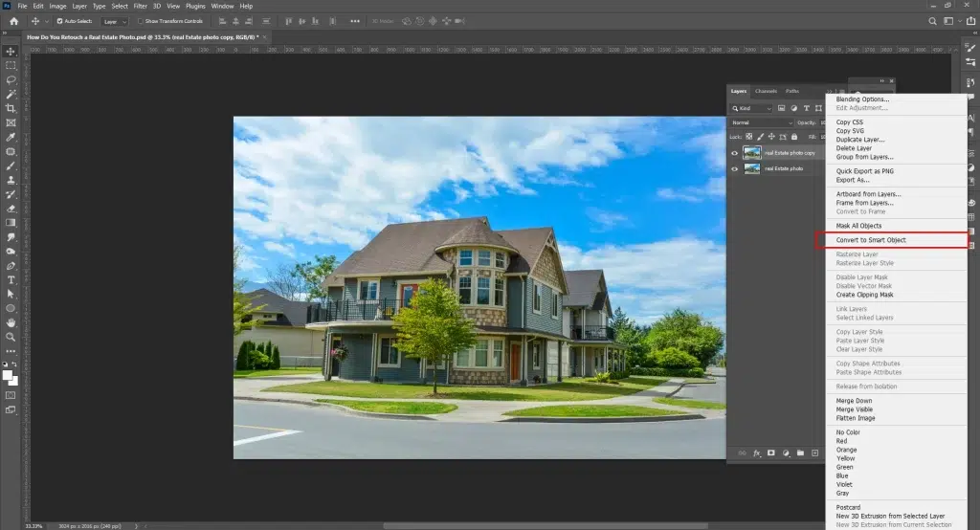This screenshot has height=530, width=980.
Task: Click the foreground color swatch
Action: pyautogui.click(x=7, y=375)
